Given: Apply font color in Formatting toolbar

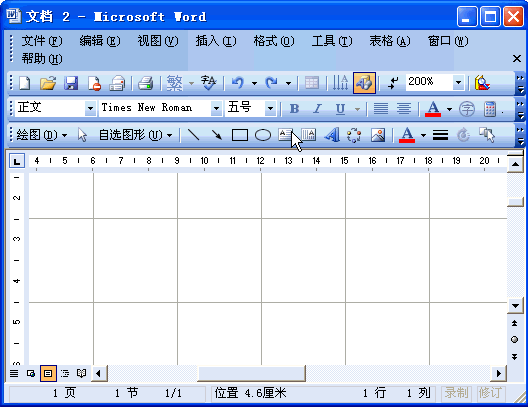Looking at the screenshot, I should click(433, 109).
